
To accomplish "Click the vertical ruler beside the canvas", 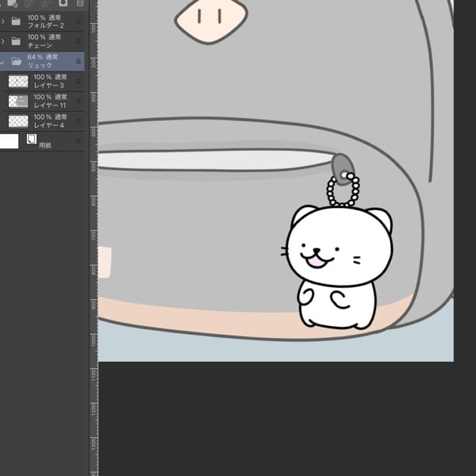I will (x=93, y=238).
